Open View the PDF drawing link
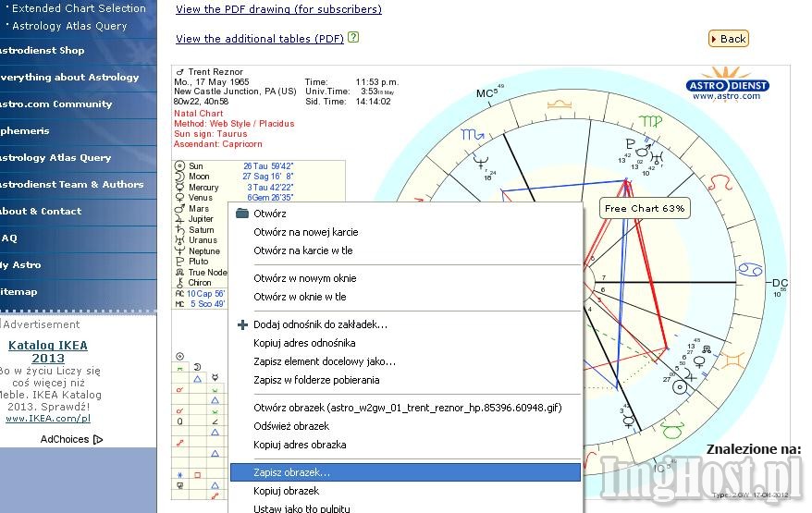 click(x=278, y=9)
